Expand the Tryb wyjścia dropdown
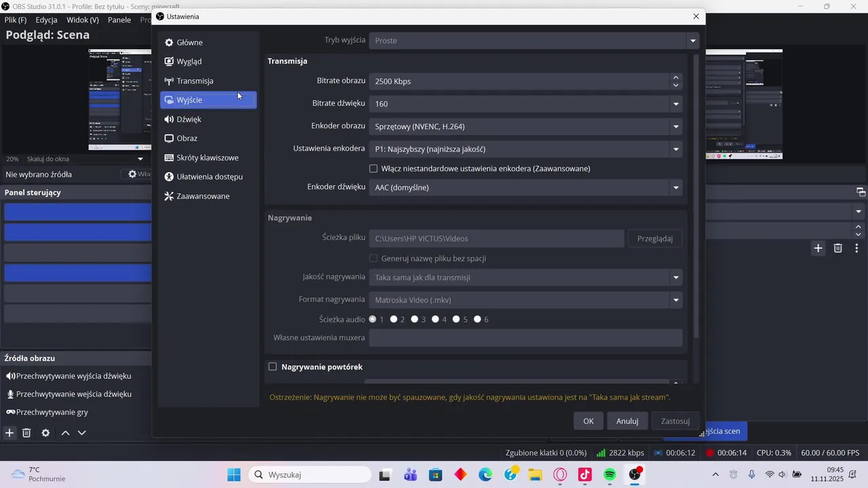 [x=534, y=41]
